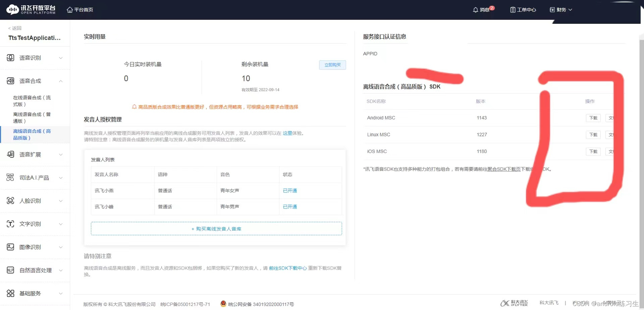The height and width of the screenshot is (310, 644).
Task: Click the APPID label
Action: (370, 54)
